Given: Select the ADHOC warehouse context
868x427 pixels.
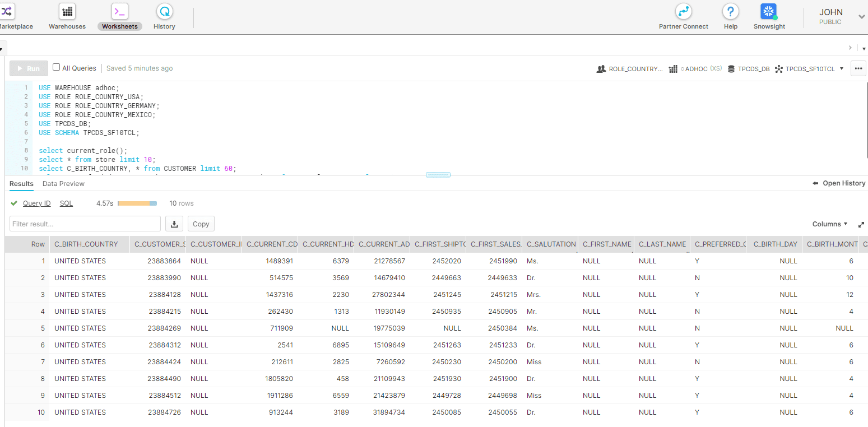Looking at the screenshot, I should (695, 69).
